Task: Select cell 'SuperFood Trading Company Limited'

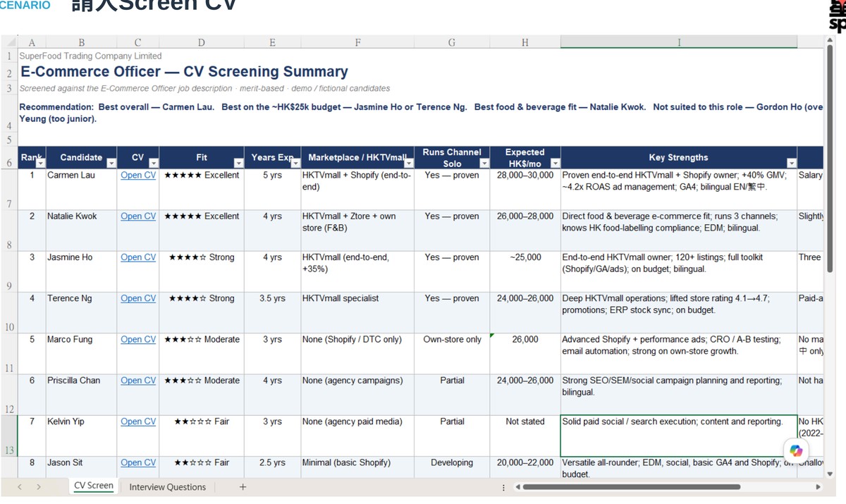Action: [90, 56]
